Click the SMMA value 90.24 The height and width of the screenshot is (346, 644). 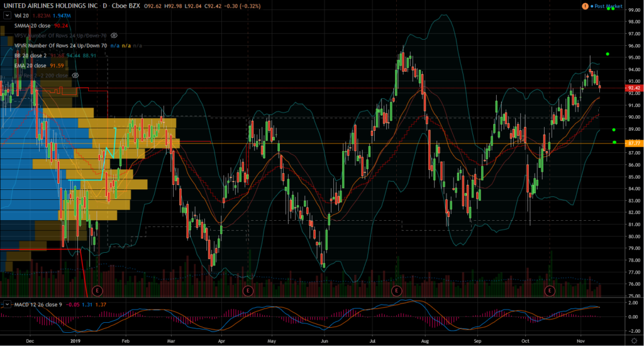coord(61,25)
